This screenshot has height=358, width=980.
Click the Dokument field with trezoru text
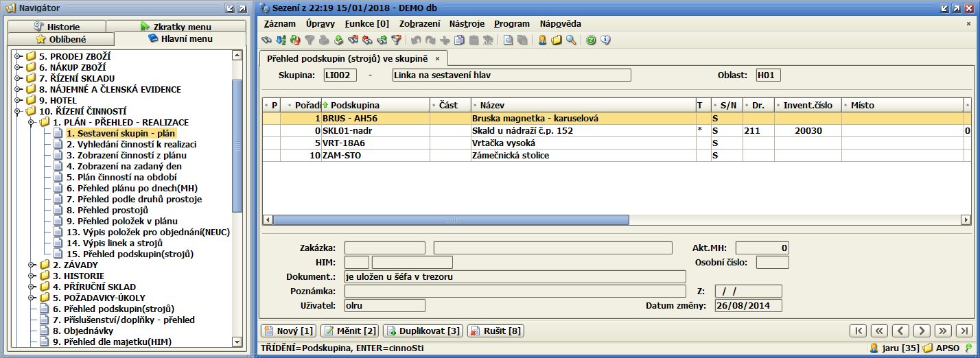pos(515,276)
